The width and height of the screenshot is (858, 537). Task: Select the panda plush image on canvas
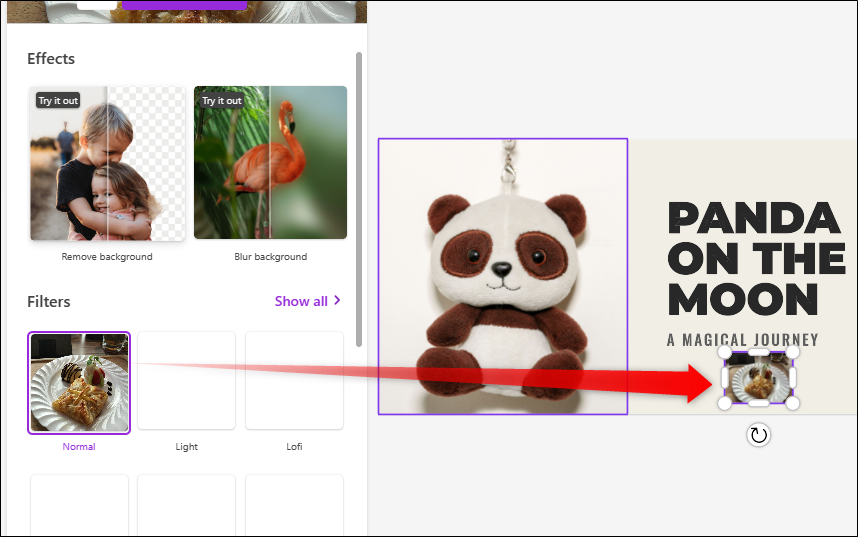pos(502,276)
